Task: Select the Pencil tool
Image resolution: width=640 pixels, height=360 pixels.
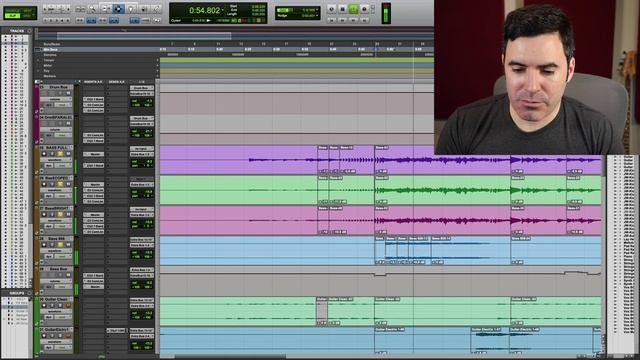Action: pos(156,9)
